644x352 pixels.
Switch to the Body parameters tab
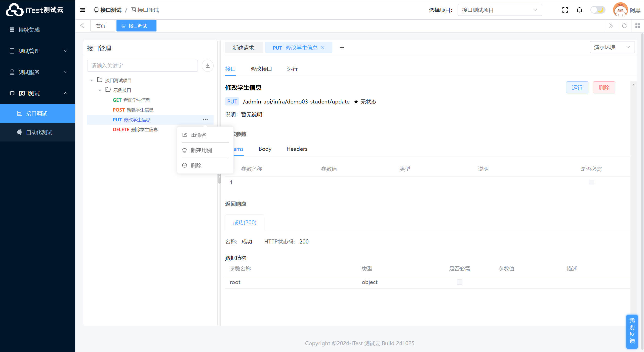(x=265, y=149)
